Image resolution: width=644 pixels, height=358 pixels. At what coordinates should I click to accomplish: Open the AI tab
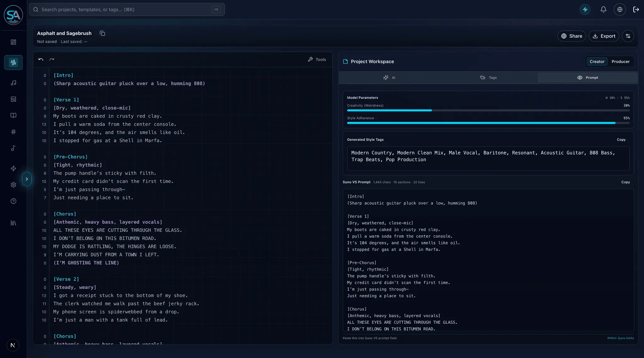(x=389, y=78)
